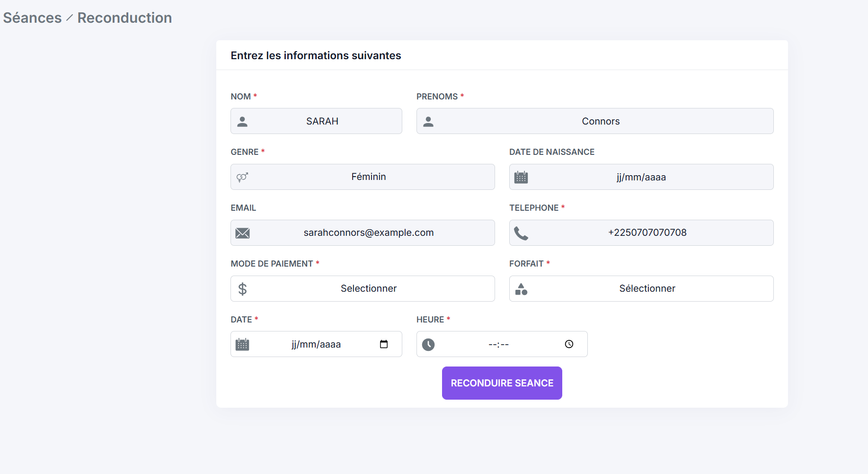Click the calendar grid icon in Date field
868x474 pixels.
242,344
